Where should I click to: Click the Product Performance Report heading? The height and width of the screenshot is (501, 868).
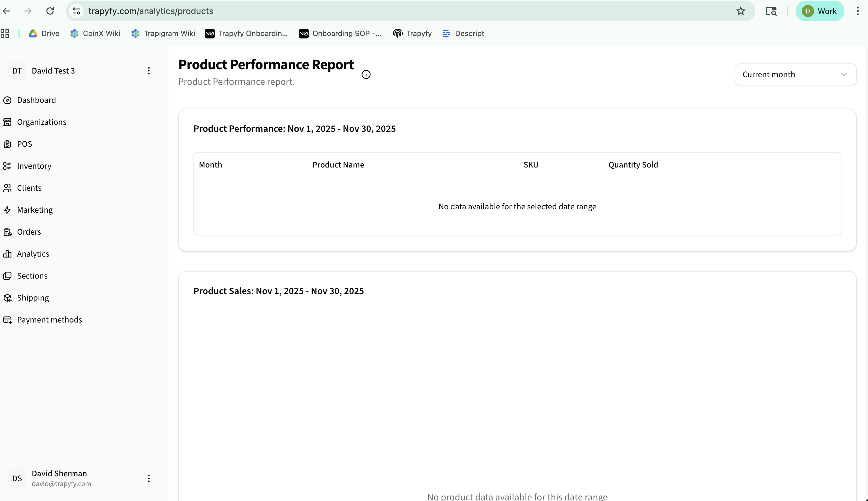pyautogui.click(x=266, y=65)
